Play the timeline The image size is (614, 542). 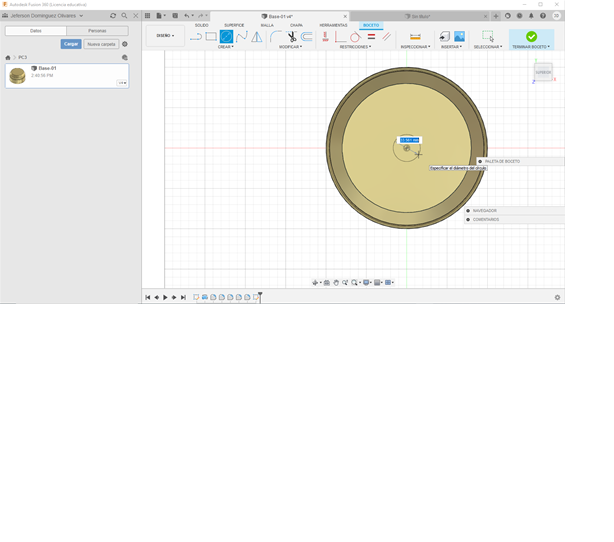pyautogui.click(x=165, y=298)
